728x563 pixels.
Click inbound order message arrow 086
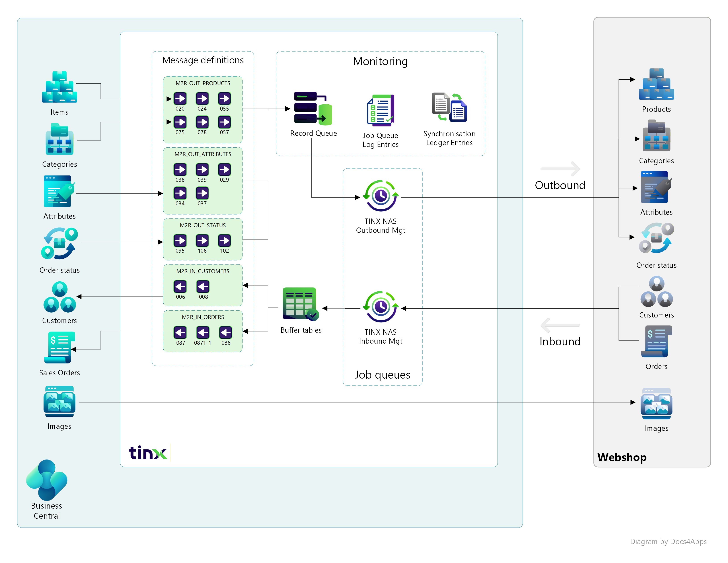point(226,332)
